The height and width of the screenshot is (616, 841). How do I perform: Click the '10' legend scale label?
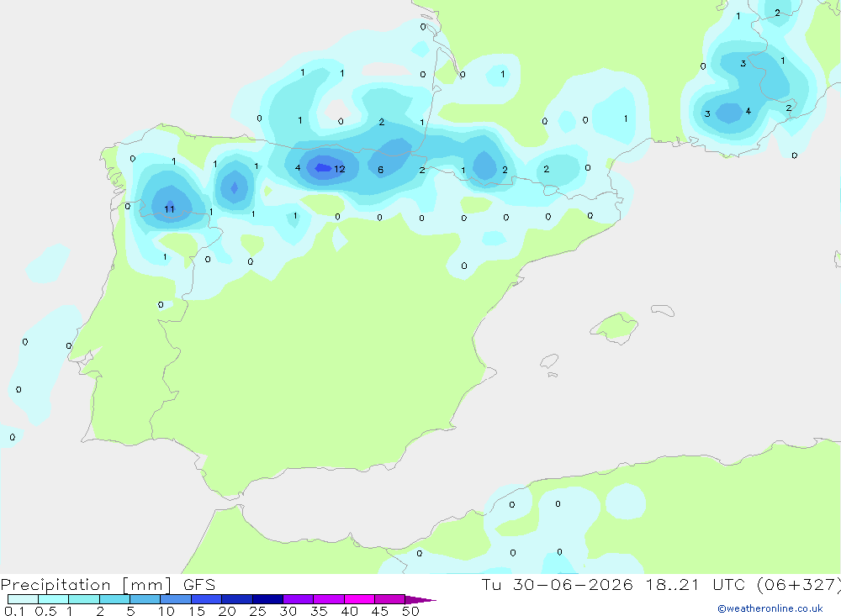166,611
